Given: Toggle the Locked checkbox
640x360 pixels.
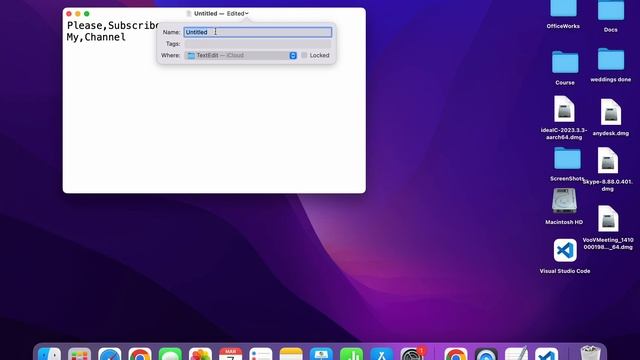Looking at the screenshot, I should tap(304, 55).
